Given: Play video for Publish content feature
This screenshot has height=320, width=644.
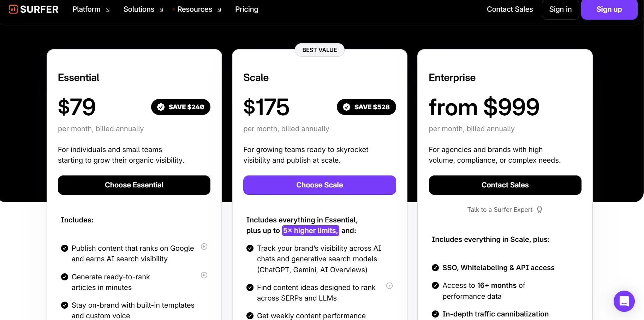Looking at the screenshot, I should pos(204,246).
